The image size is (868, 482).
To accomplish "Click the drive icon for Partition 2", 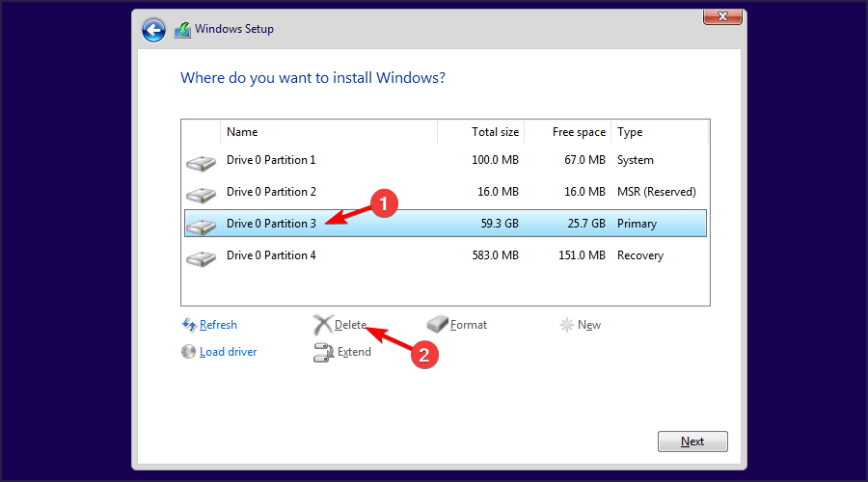I will coord(201,195).
